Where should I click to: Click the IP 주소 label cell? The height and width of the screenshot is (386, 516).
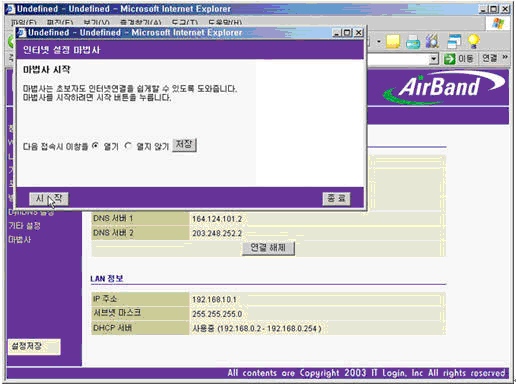140,299
